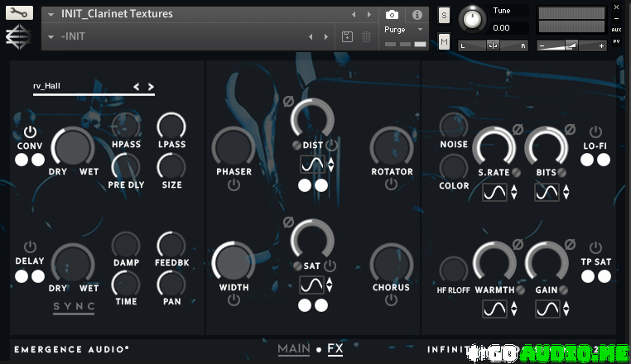The height and width of the screenshot is (364, 631).
Task: Click the Emergence Audio logo icon
Action: click(18, 37)
